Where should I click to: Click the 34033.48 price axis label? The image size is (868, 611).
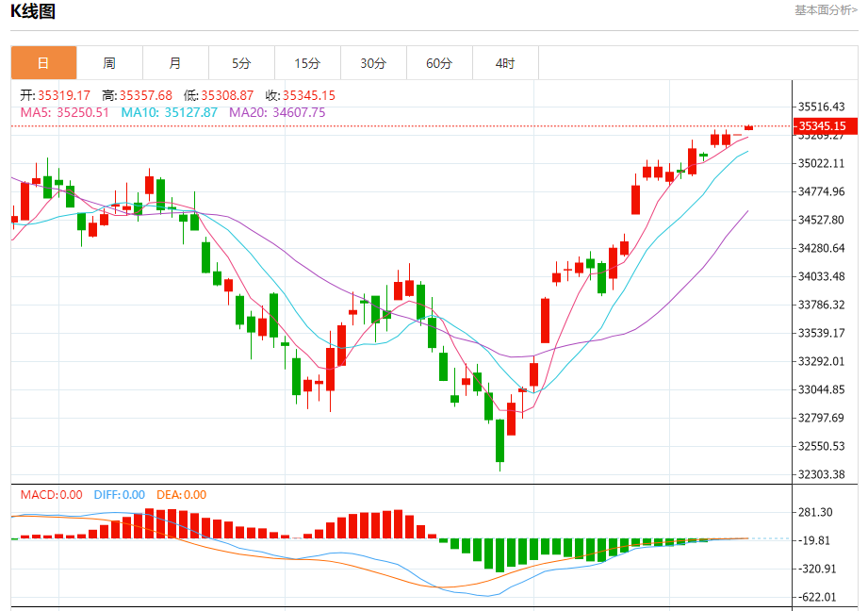(x=822, y=276)
